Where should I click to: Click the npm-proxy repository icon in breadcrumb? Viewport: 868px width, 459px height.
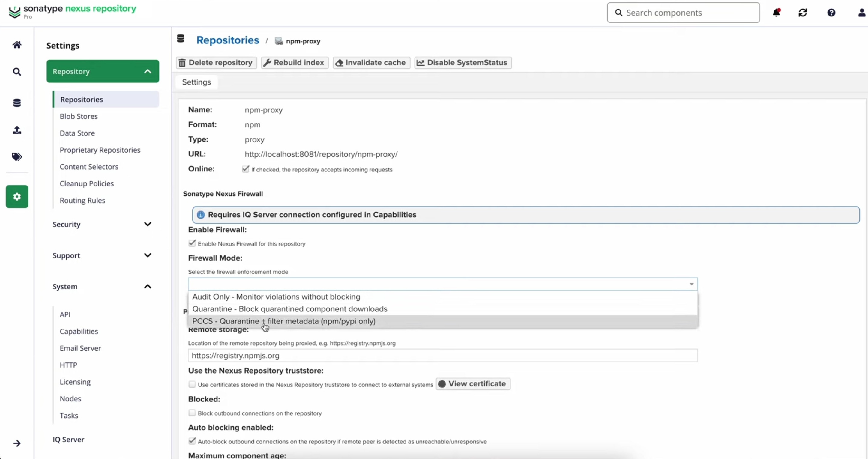[x=279, y=41]
